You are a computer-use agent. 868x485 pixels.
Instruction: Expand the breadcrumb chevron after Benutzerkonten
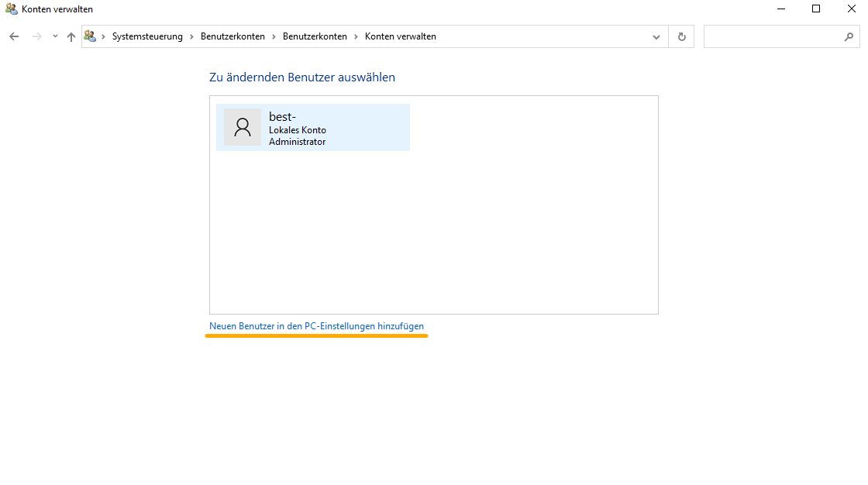[x=273, y=36]
